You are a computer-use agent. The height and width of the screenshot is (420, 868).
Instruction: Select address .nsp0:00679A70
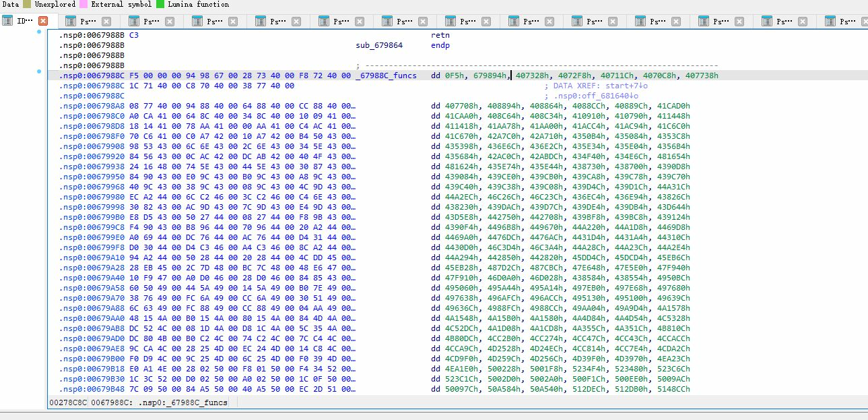pos(91,298)
